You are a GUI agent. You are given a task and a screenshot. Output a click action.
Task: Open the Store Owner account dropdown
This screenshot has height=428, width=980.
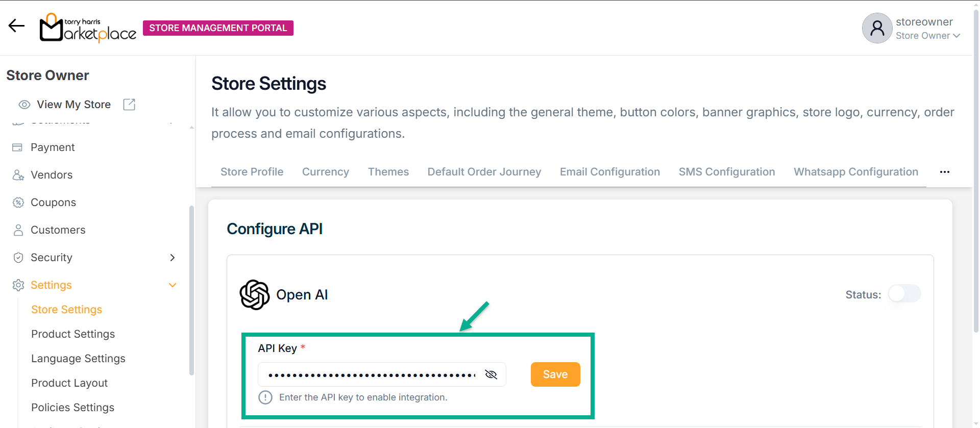point(928,36)
